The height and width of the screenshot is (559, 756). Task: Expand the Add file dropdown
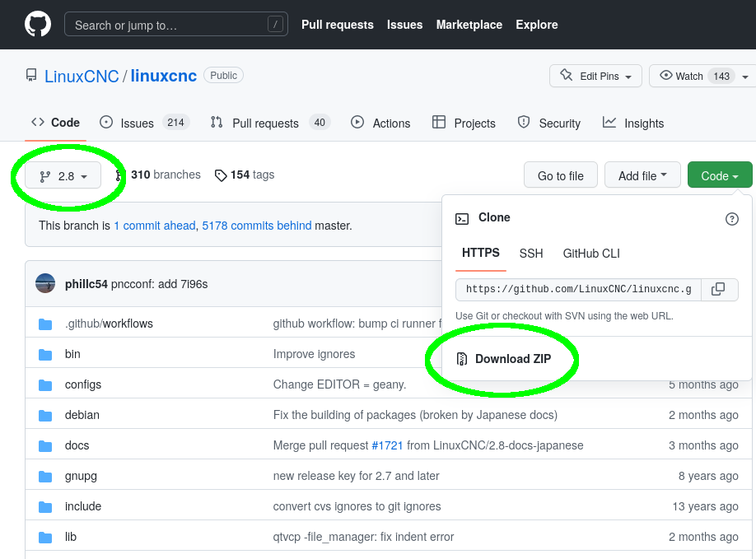[642, 176]
